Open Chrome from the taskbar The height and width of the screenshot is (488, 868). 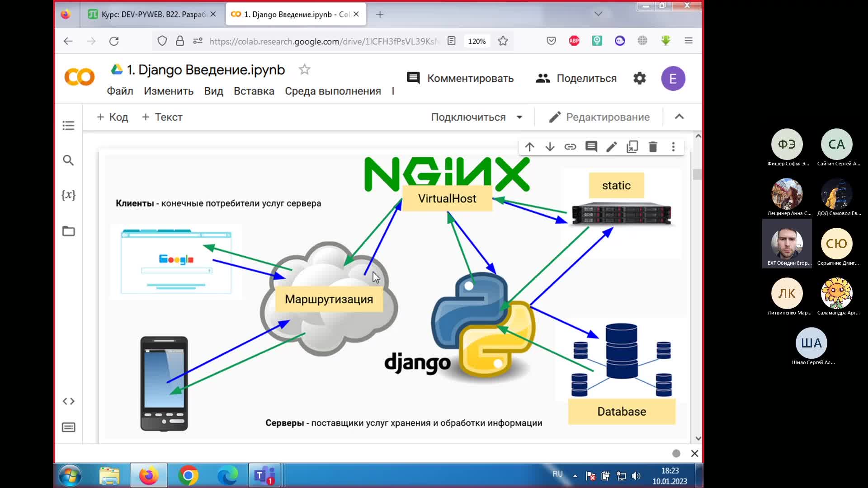(188, 476)
